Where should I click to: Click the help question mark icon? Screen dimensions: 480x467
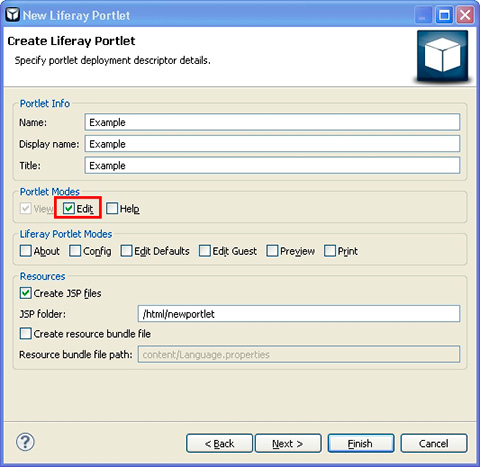pyautogui.click(x=25, y=442)
